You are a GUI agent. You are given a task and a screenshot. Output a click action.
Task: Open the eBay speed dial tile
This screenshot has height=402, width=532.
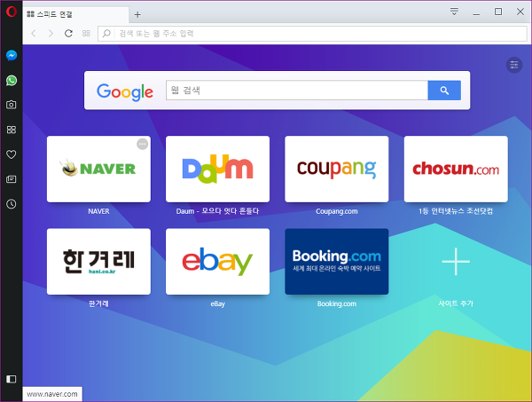[x=218, y=262]
